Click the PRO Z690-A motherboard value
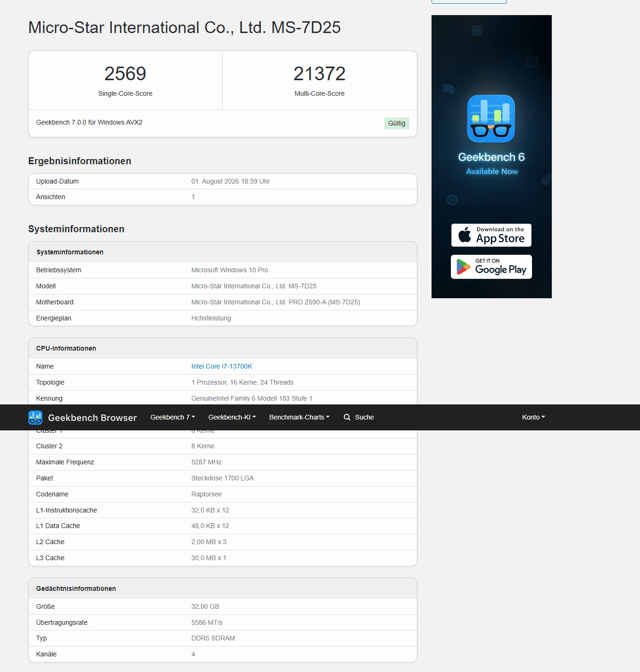 click(x=276, y=302)
